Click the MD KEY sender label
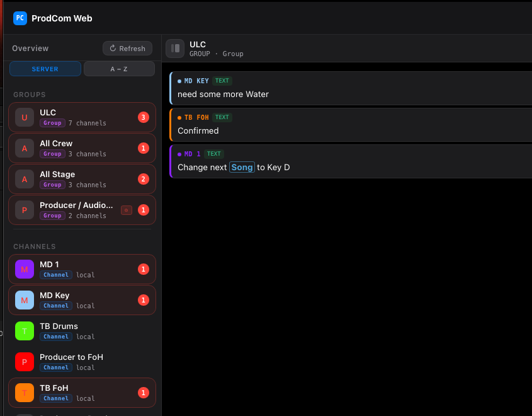Viewport: 532px width, 416px height. pyautogui.click(x=196, y=81)
